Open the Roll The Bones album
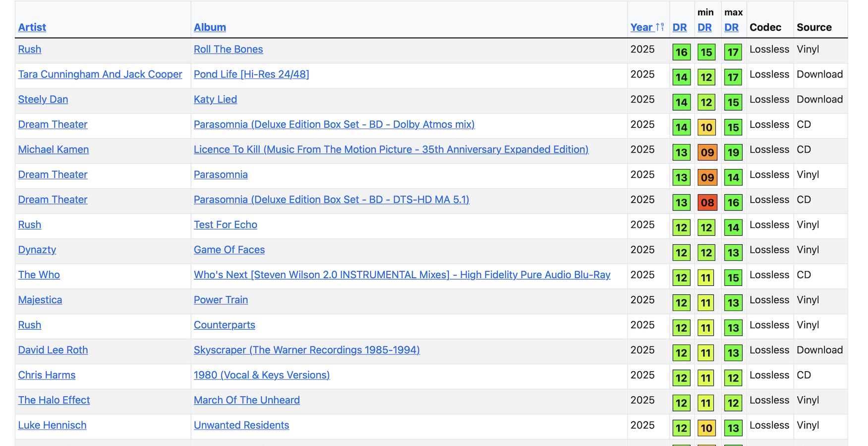Screen dimensions: 868x446 228,49
